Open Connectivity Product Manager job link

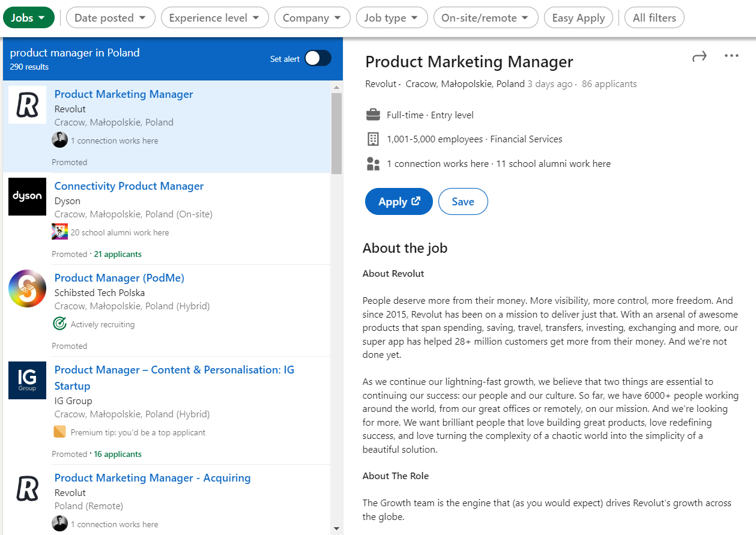(129, 186)
